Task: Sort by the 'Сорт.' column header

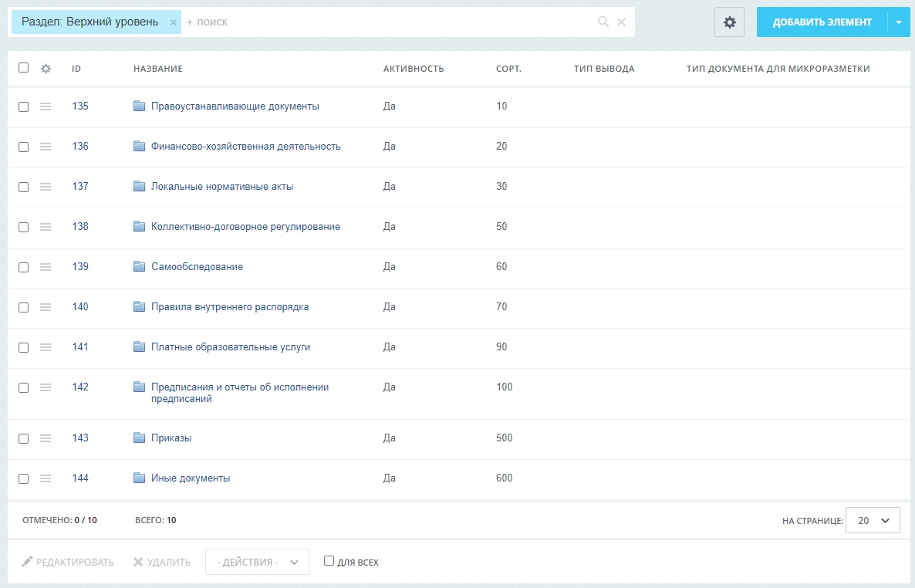Action: [509, 69]
